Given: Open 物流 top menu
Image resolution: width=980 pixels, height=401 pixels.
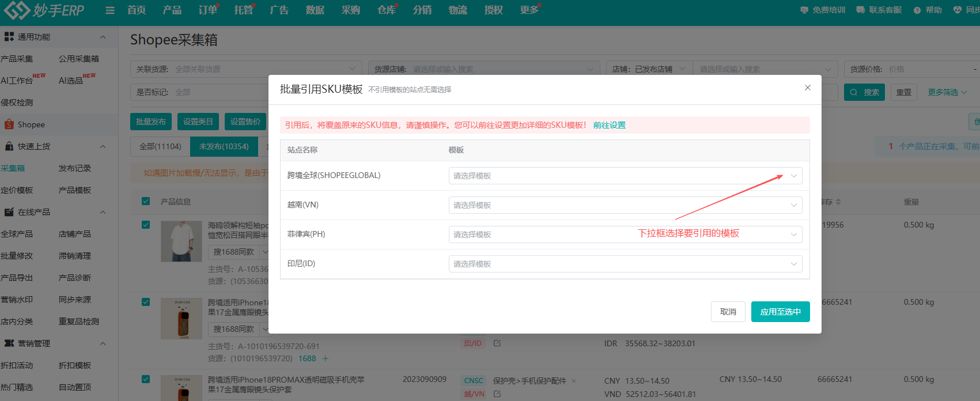Looking at the screenshot, I should 457,10.
